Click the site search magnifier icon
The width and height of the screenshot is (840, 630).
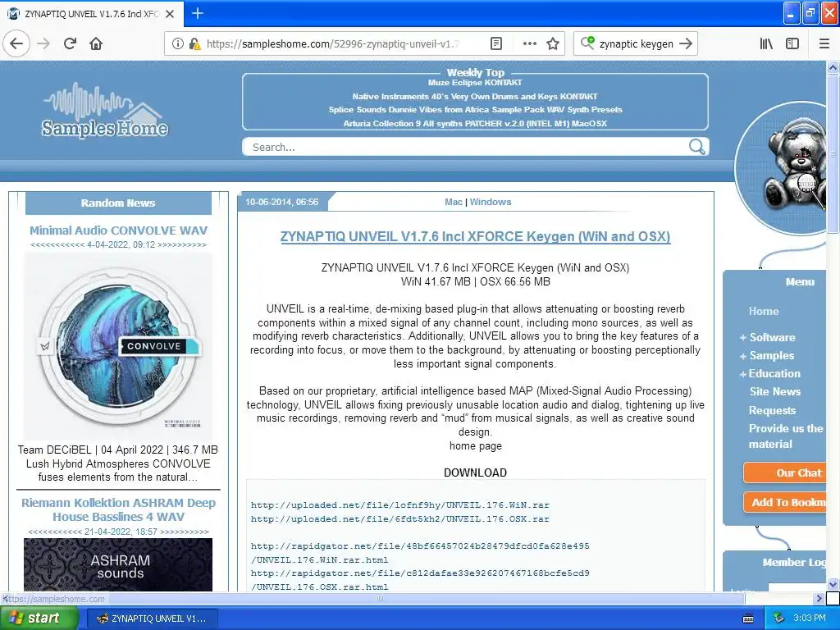[696, 146]
